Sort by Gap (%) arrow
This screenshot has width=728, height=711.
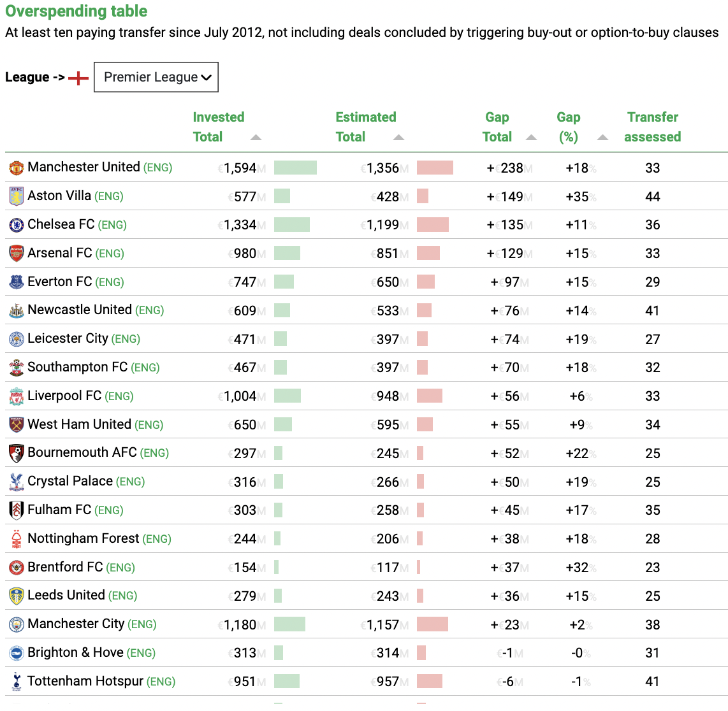602,138
